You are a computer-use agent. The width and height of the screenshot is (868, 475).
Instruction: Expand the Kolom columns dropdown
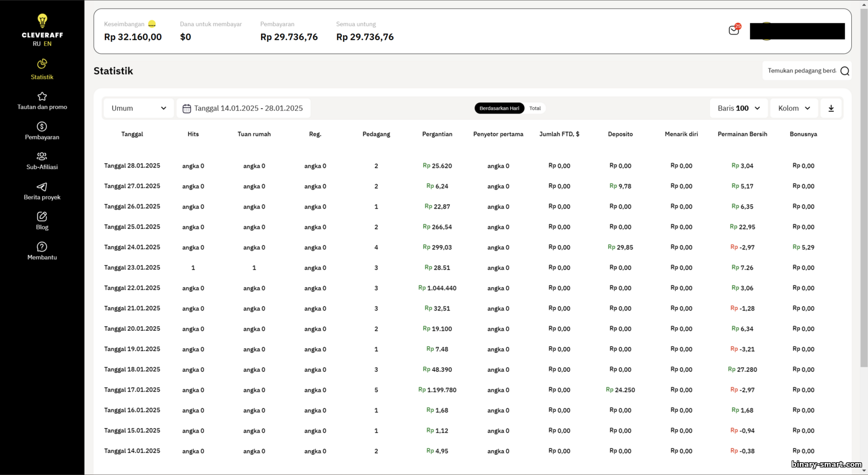click(x=794, y=108)
